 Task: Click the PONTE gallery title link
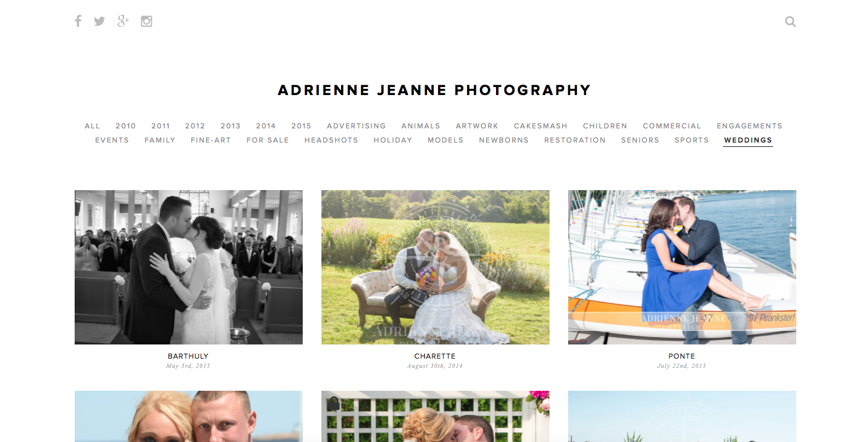(682, 356)
